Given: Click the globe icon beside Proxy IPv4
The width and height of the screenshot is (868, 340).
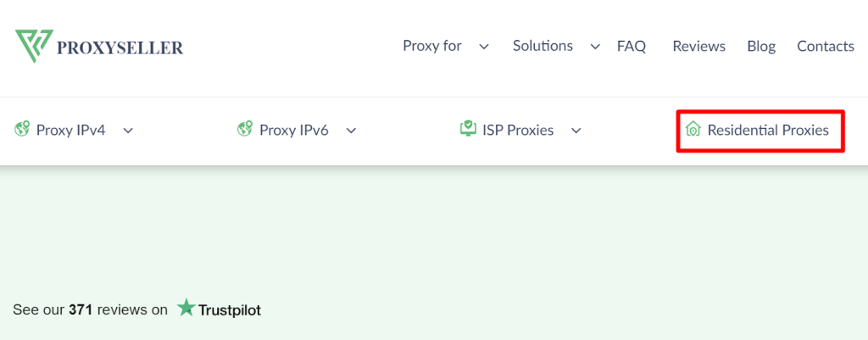Looking at the screenshot, I should [21, 130].
